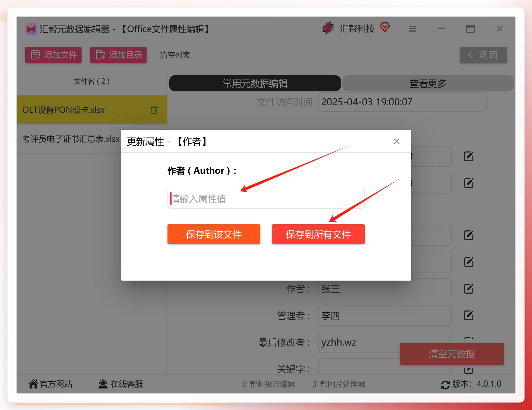Screen dimensions: 532x410
Task: Click the 张三 author value field
Action: click(385, 289)
